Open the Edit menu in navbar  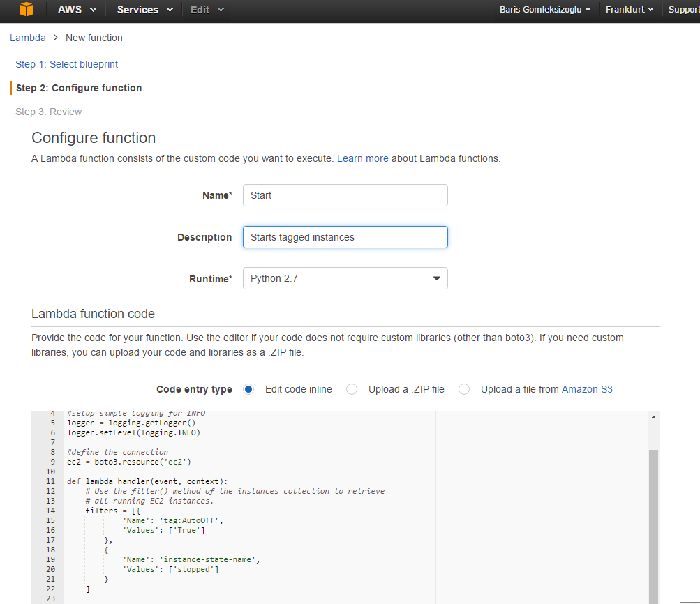tap(207, 10)
